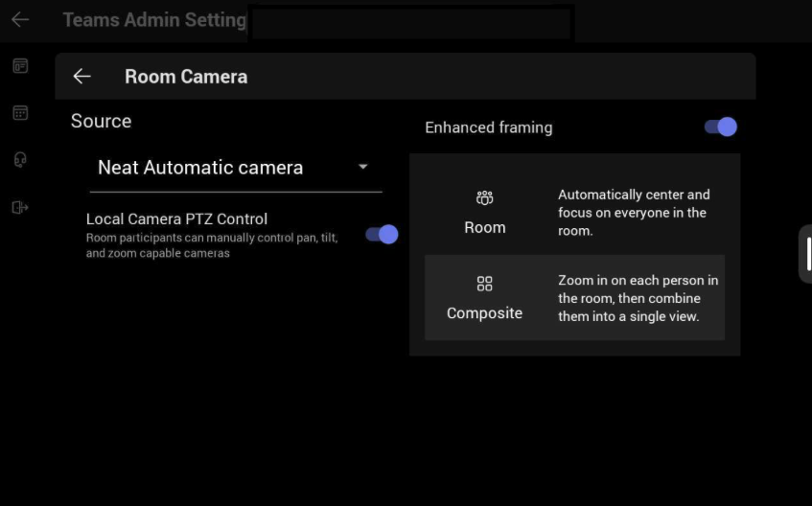This screenshot has height=506, width=812.
Task: Click the people icon above Room
Action: 484,198
